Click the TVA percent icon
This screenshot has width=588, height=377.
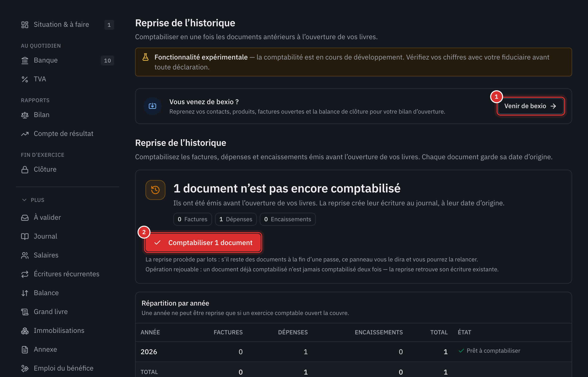pyautogui.click(x=25, y=79)
